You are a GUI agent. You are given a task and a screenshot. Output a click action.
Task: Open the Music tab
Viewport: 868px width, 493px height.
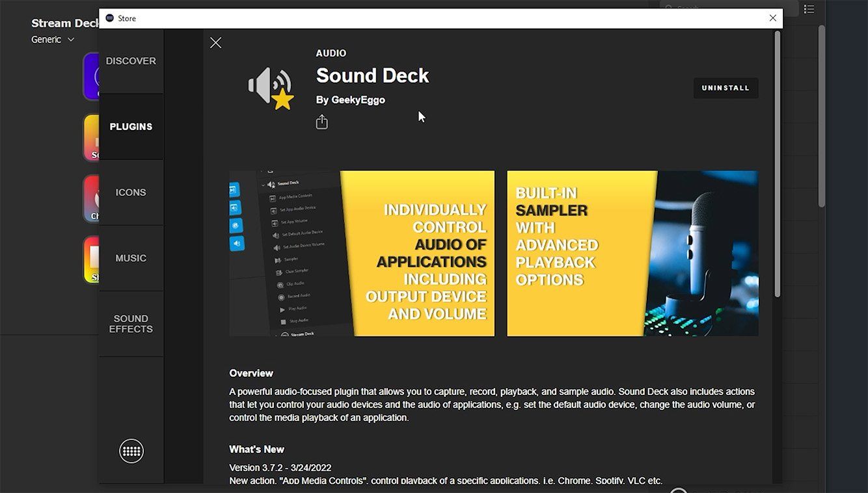click(131, 258)
